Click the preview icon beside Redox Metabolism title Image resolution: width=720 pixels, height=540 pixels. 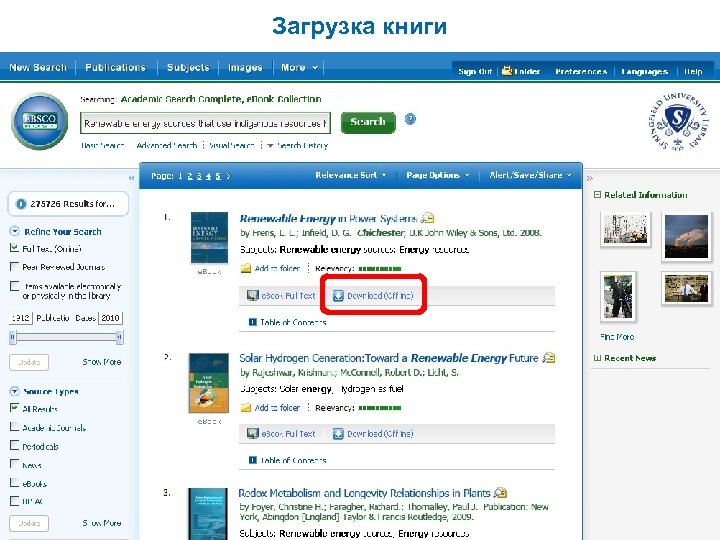(500, 493)
